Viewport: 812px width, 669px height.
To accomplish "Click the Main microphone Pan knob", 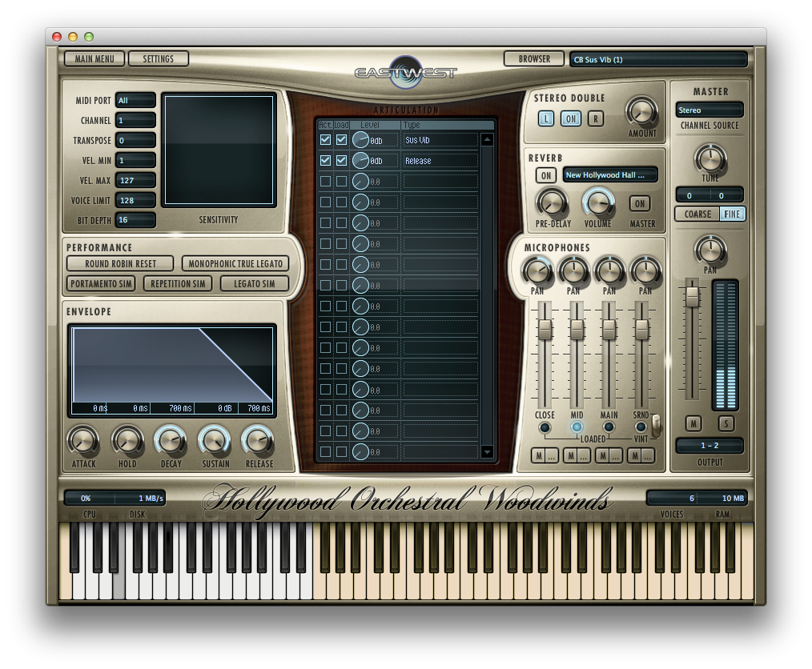I will 609,271.
